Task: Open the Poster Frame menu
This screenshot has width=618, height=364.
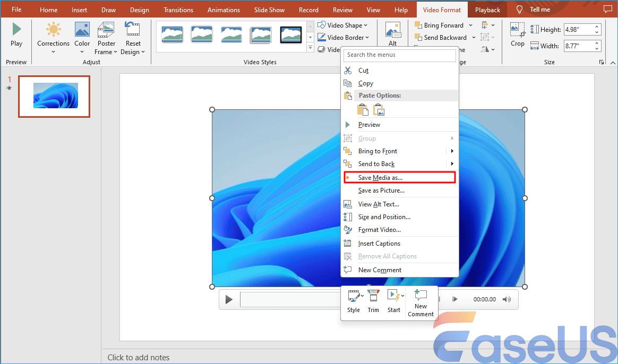Action: coord(106,38)
